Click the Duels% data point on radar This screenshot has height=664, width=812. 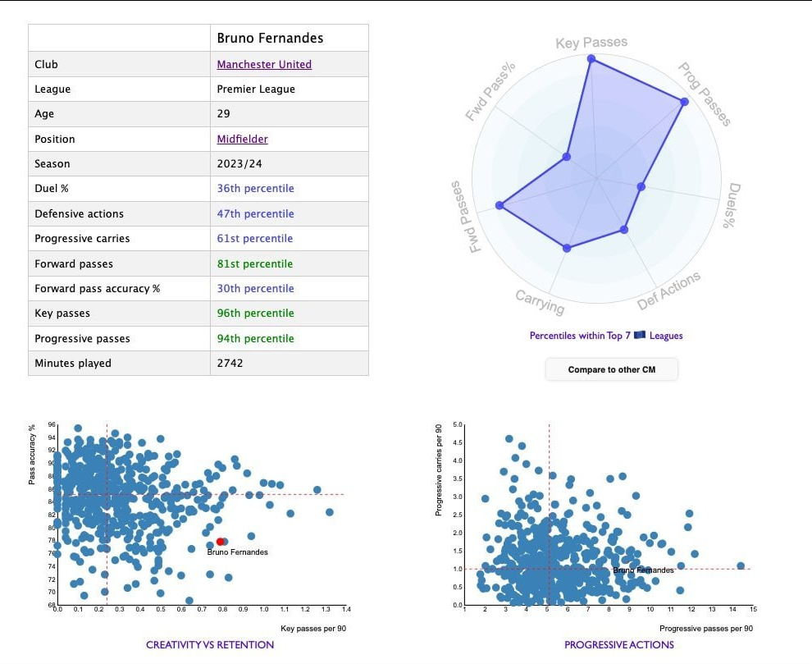click(641, 186)
